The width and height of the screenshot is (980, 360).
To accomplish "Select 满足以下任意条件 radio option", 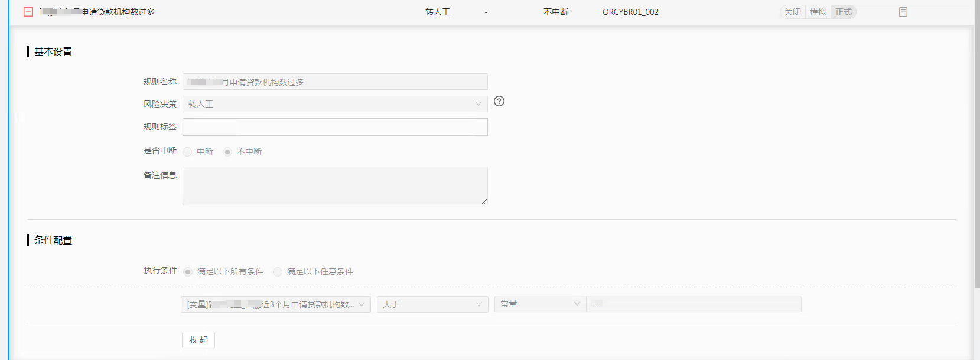I will click(278, 272).
